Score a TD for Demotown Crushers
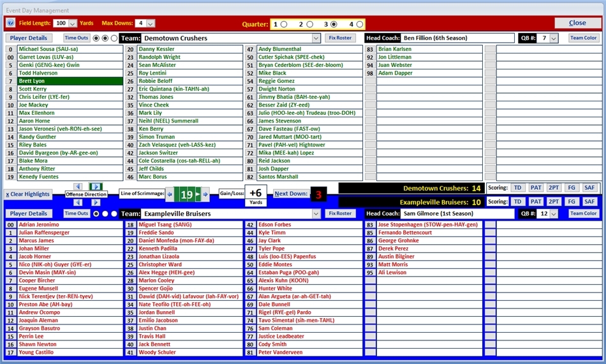 coord(517,188)
